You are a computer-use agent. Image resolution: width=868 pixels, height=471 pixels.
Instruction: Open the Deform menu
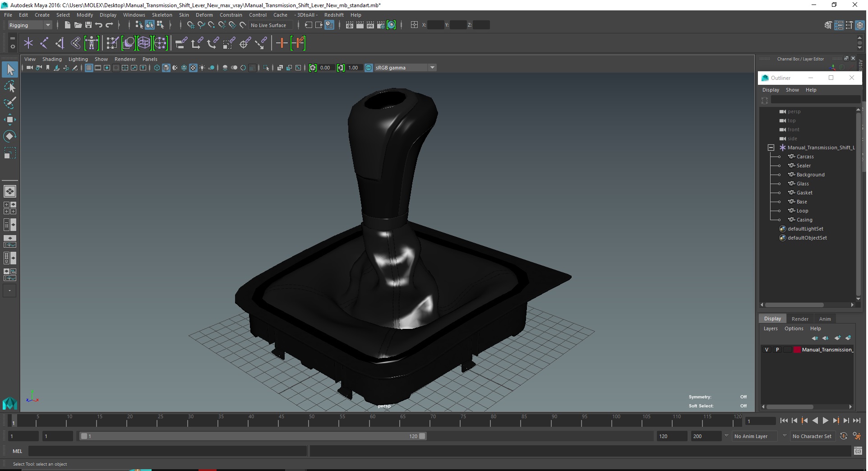[x=204, y=15]
